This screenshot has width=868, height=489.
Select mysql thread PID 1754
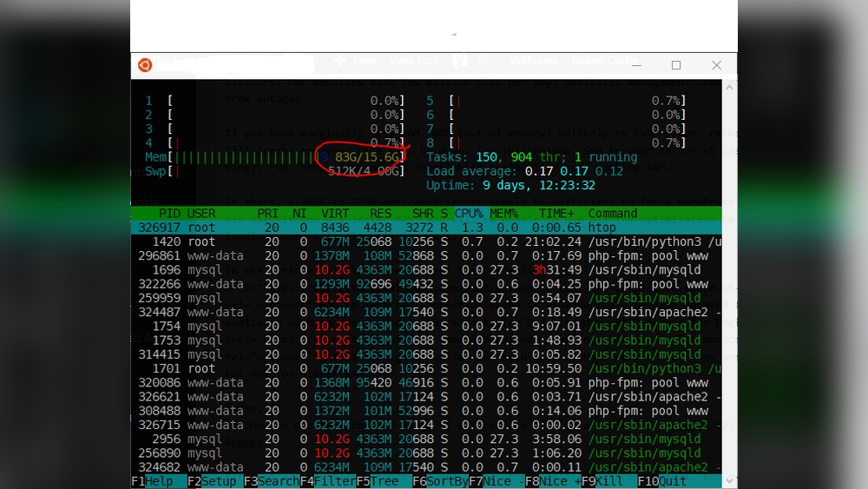[x=426, y=327]
